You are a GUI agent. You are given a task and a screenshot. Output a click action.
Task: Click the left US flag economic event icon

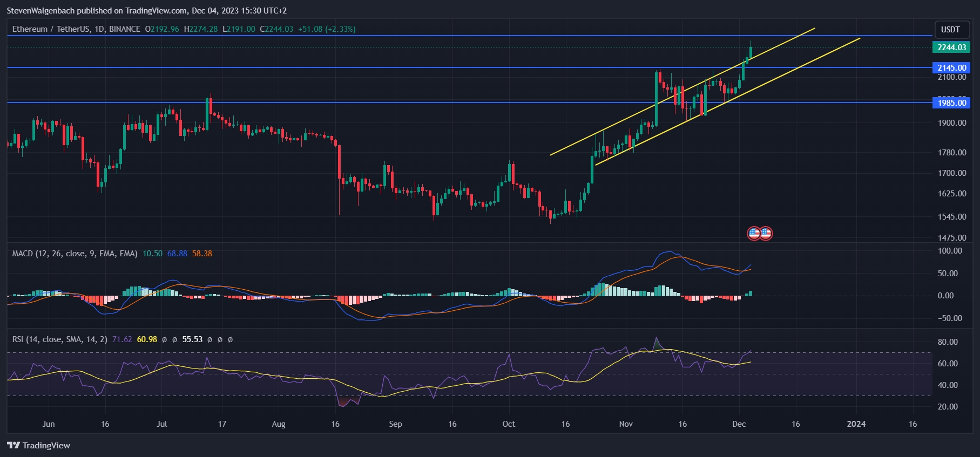point(754,233)
